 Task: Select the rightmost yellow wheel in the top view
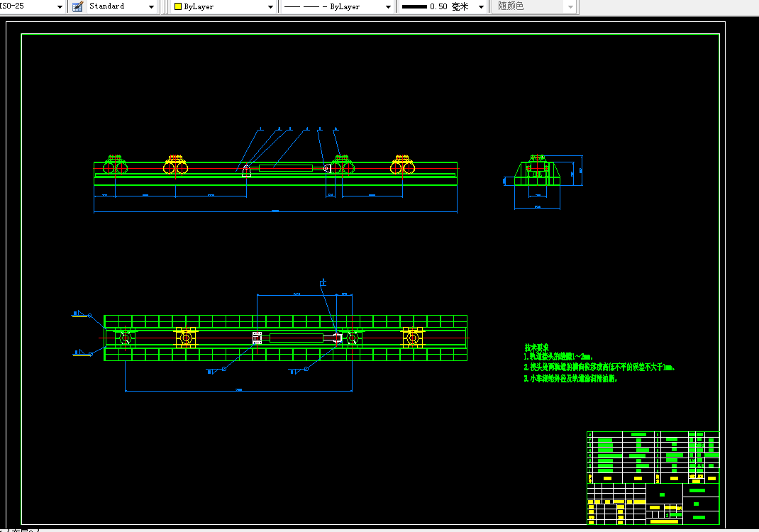click(402, 165)
